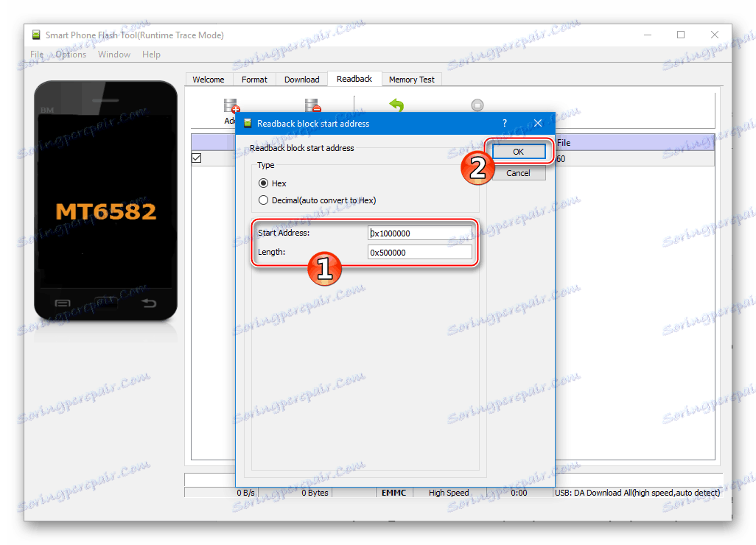Click the Add readback block icon
This screenshot has height=545, width=756.
pyautogui.click(x=231, y=105)
